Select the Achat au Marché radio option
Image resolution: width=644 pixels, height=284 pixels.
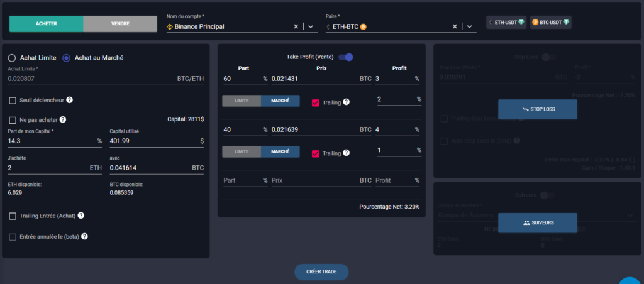66,58
